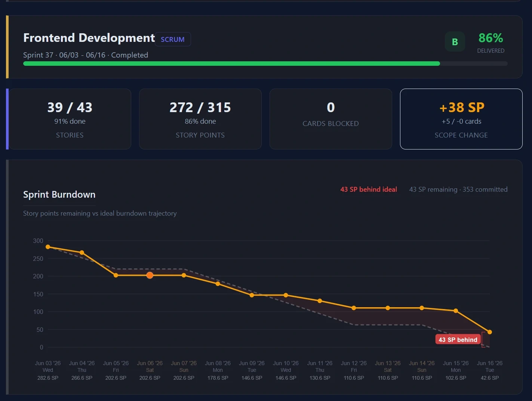Select the Jun 08 data point at 178.6 SP
Screen dimensions: 532x401
[x=218, y=284]
